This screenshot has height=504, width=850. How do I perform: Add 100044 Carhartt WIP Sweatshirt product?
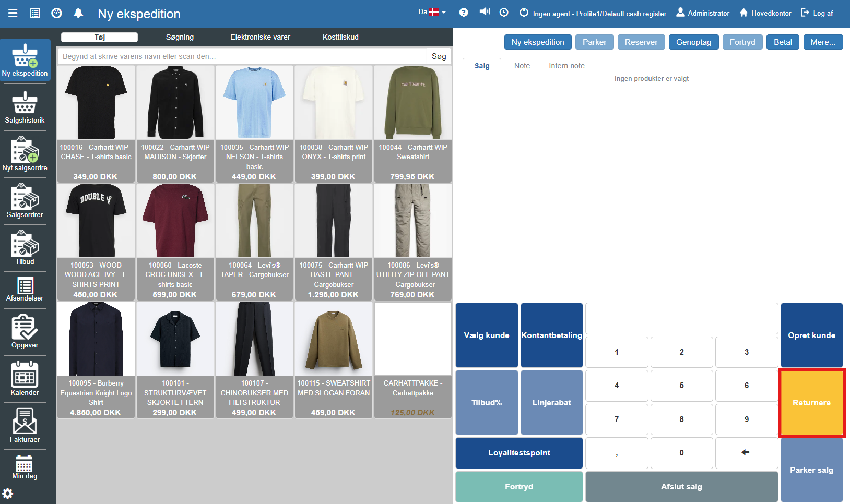coord(413,124)
